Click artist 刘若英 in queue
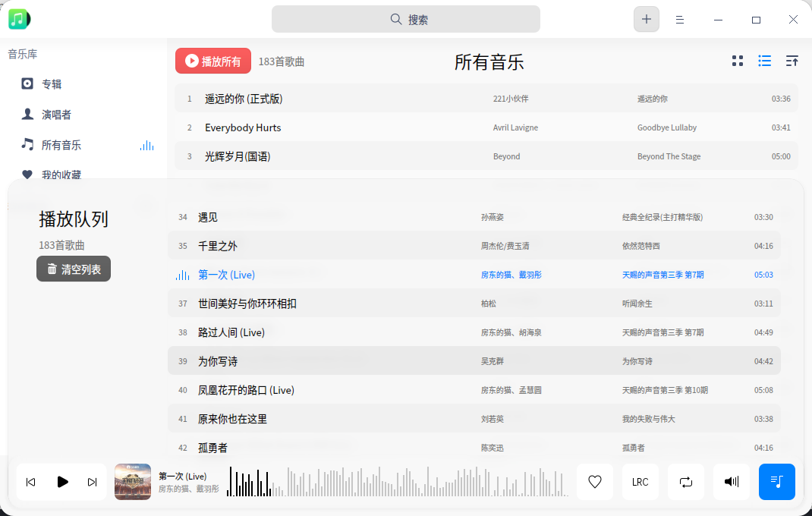 click(492, 419)
